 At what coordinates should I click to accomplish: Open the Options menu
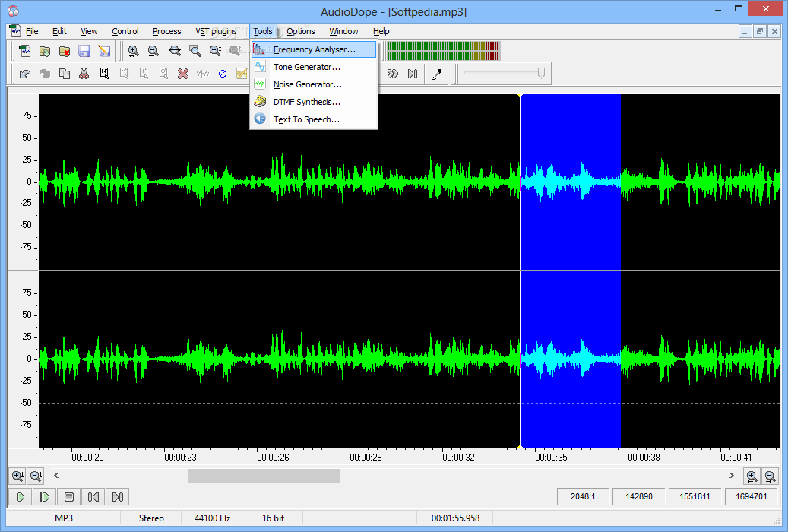pyautogui.click(x=300, y=31)
